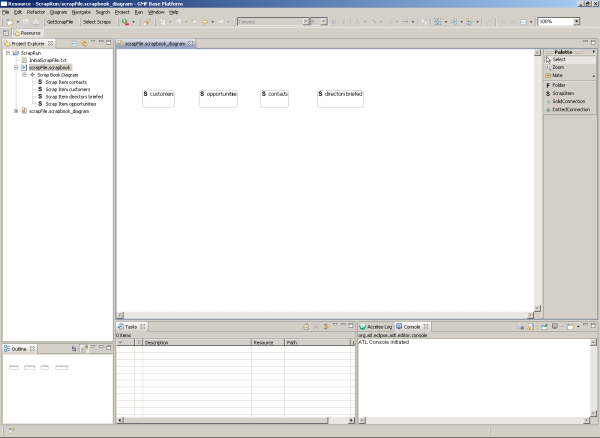Activate the Select arrow tool in the Palette
This screenshot has width=600, height=438.
click(558, 60)
